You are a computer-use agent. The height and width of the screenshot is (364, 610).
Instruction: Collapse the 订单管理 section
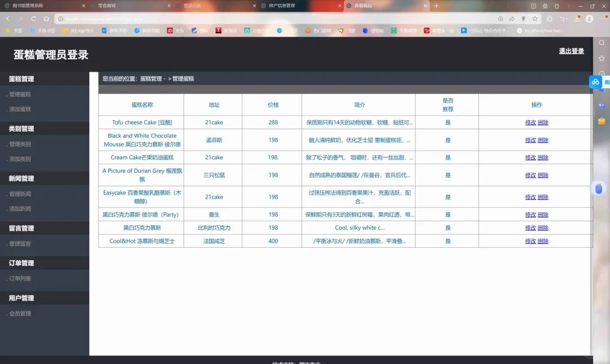click(x=21, y=262)
